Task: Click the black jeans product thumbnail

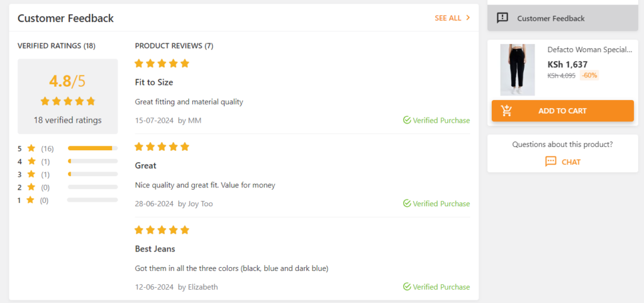Action: pos(518,70)
